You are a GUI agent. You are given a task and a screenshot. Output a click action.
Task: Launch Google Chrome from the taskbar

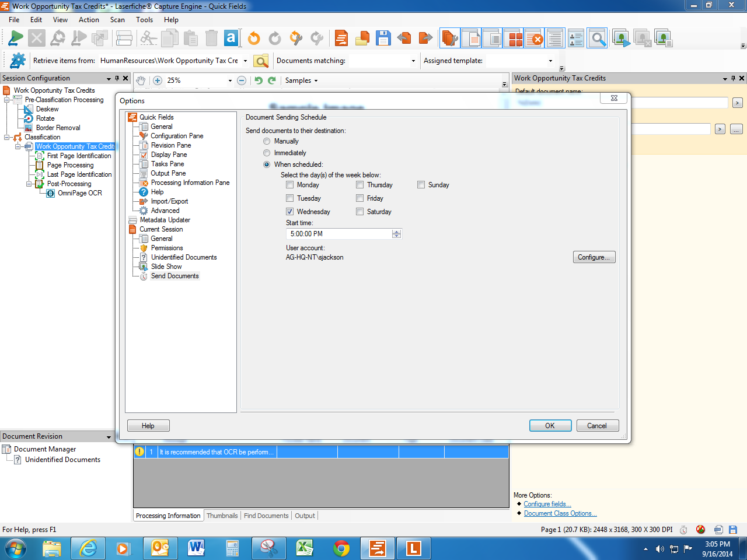coord(341,548)
